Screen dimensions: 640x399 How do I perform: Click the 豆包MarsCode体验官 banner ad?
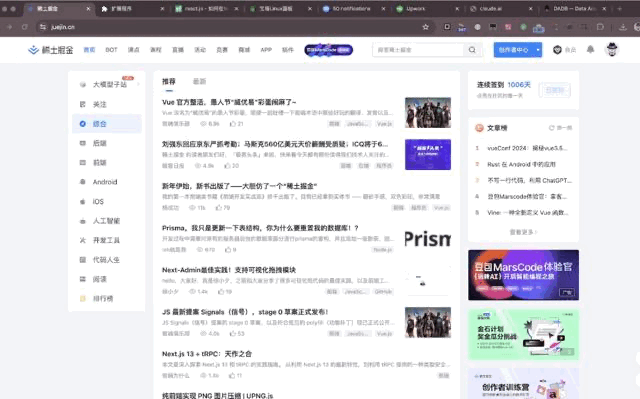click(523, 275)
